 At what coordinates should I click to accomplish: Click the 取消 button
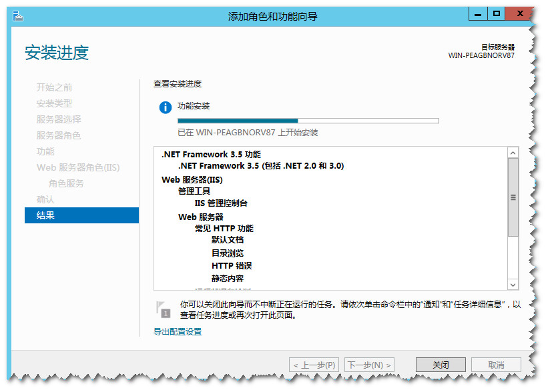496,365
